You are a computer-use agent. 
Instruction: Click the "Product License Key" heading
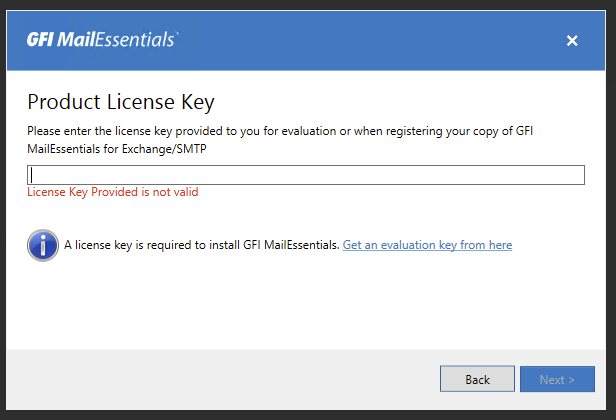(121, 101)
